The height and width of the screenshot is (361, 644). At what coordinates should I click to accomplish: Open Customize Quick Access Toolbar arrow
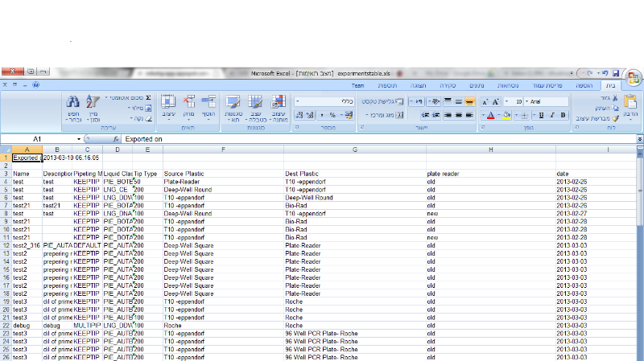point(572,73)
